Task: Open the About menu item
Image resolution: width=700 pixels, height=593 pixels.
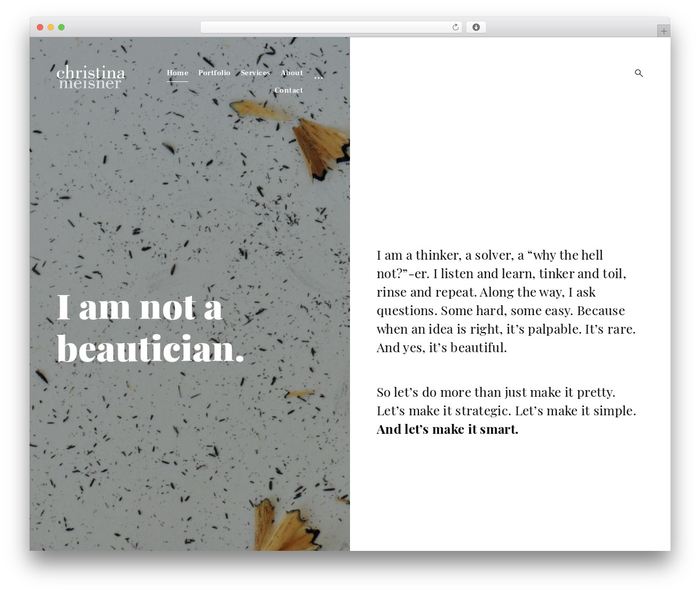Action: pos(291,73)
